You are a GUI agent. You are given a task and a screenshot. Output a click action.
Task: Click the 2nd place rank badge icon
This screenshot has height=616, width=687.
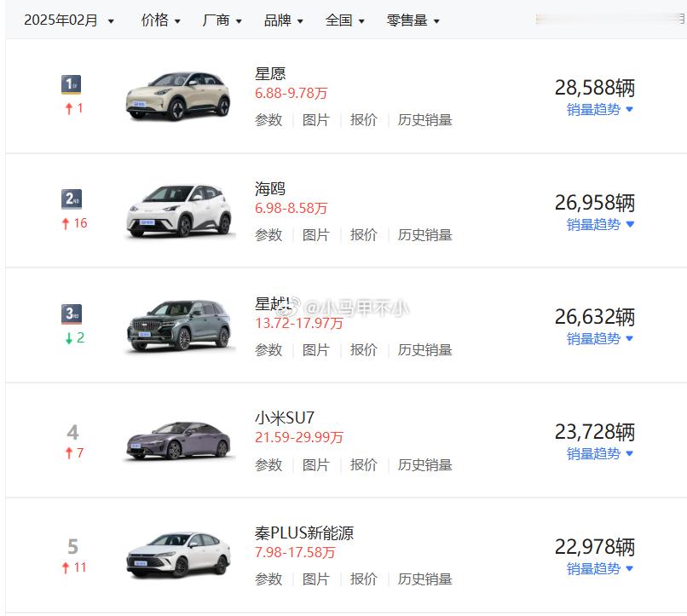(x=71, y=199)
